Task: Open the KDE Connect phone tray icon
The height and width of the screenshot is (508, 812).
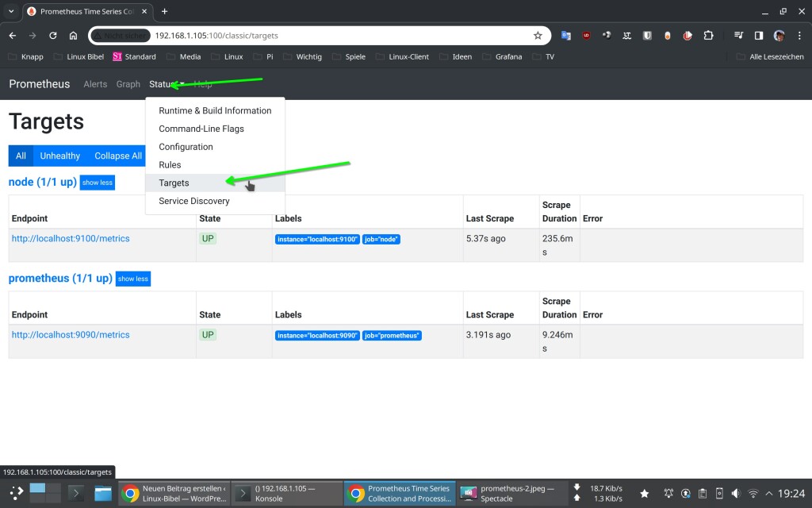Action: pos(719,494)
